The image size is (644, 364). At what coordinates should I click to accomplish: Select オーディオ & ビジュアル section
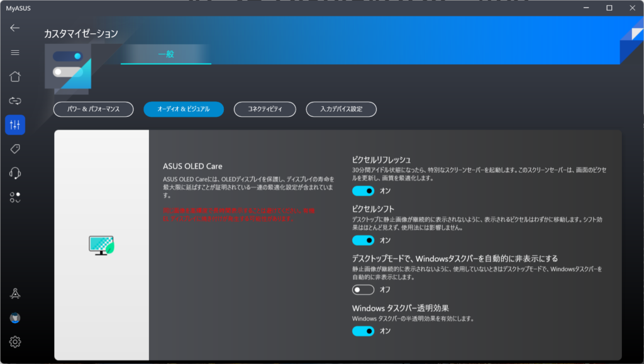point(184,109)
